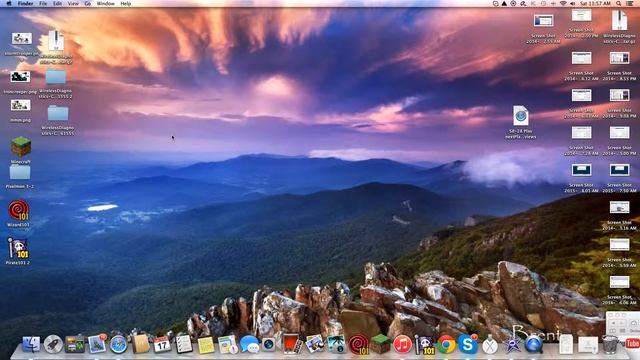Viewport: 640px width, 360px height.
Task: Open the Trash in the dock
Action: [x=610, y=345]
